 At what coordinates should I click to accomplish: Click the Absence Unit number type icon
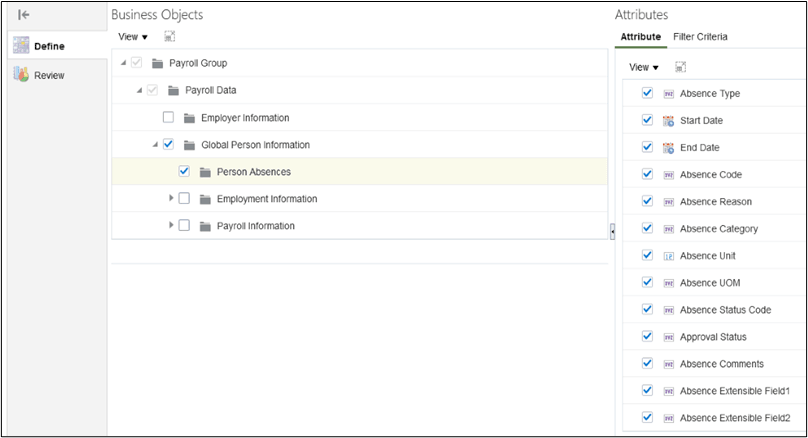pyautogui.click(x=668, y=256)
